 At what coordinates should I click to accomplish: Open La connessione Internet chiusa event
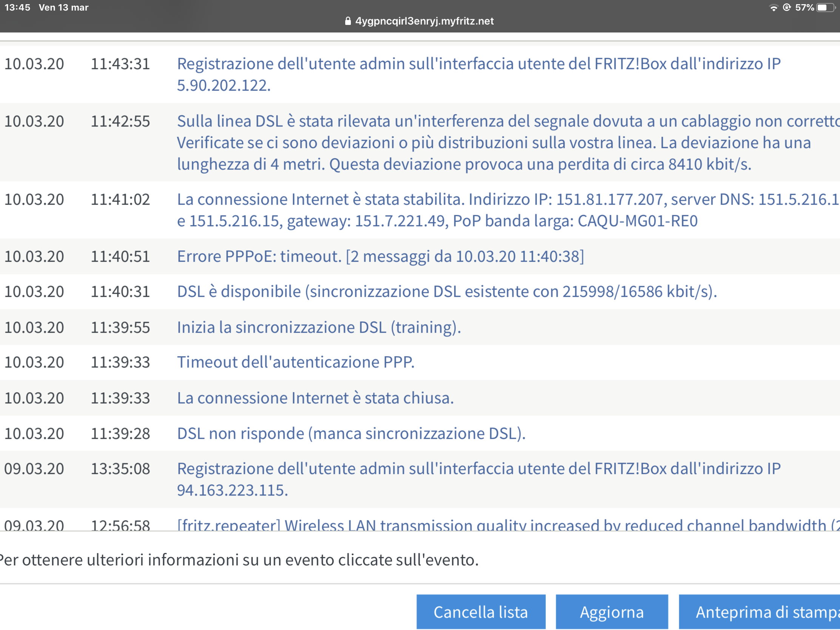(315, 398)
